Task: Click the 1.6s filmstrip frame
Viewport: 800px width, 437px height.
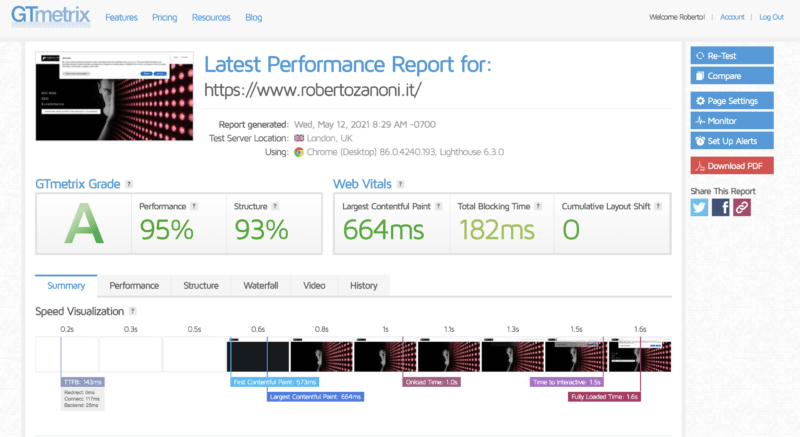Action: click(x=640, y=355)
